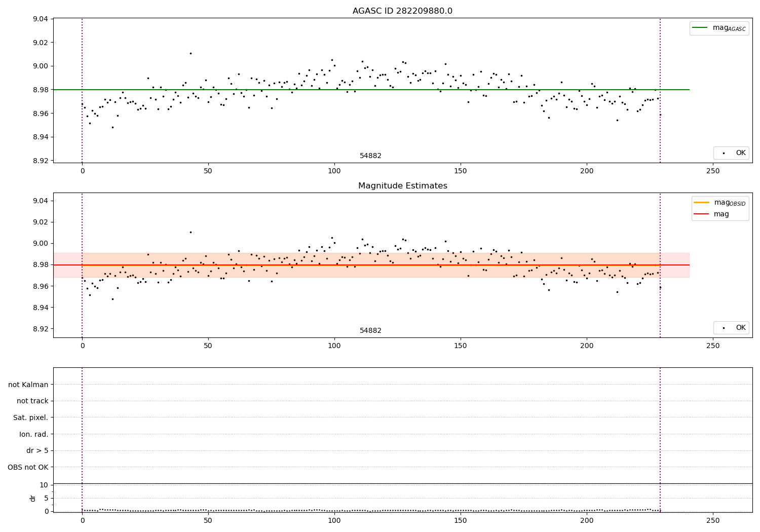Click the "Magnitude Estimates" subplot title
760x532 pixels.
[402, 186]
